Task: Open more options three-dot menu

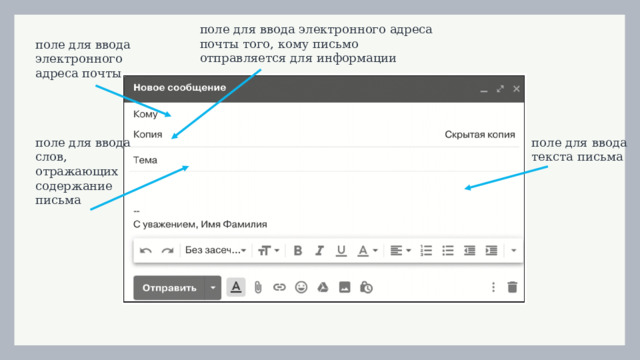Action: tap(493, 287)
